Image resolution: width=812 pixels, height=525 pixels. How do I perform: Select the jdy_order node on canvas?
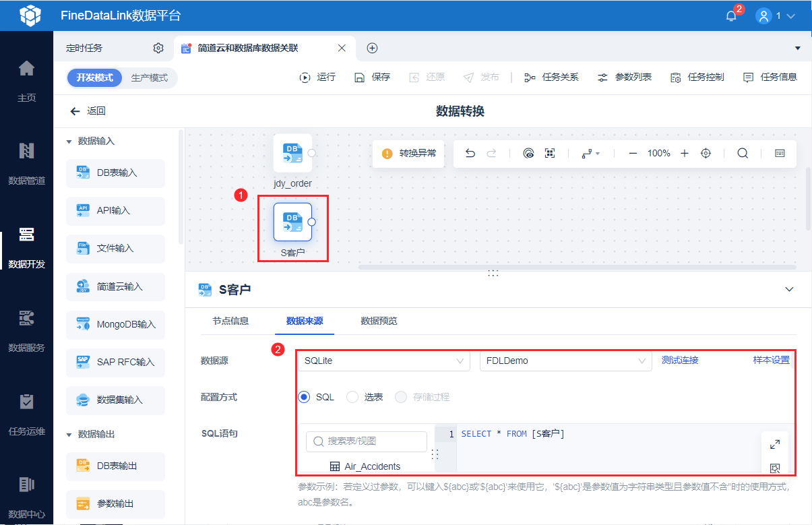point(292,154)
